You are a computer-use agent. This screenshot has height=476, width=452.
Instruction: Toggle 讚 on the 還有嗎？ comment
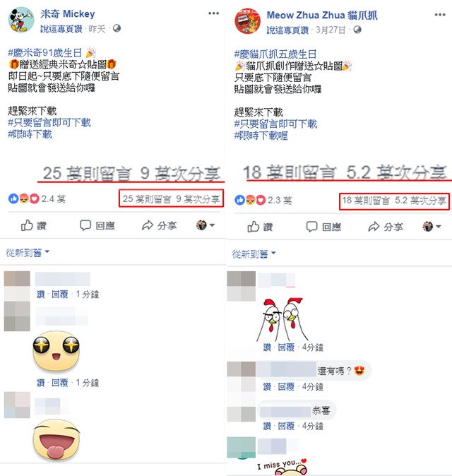tap(267, 386)
